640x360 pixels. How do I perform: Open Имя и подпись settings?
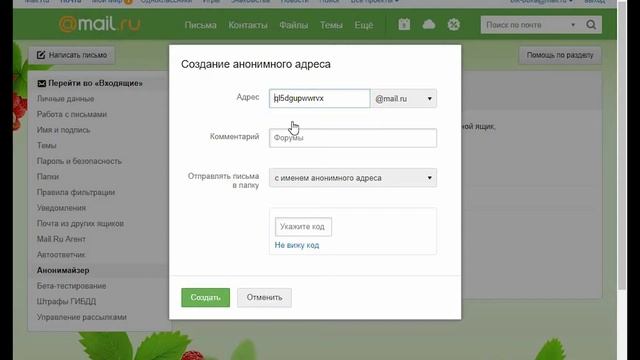tap(63, 130)
